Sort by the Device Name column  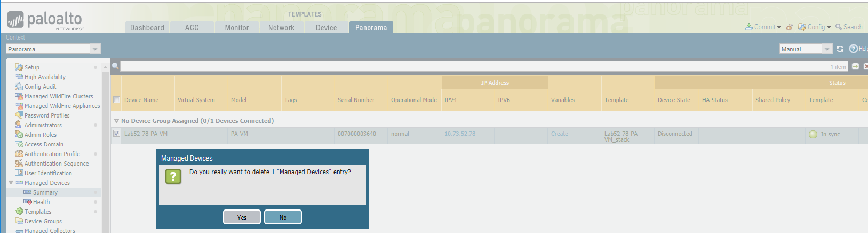point(141,100)
